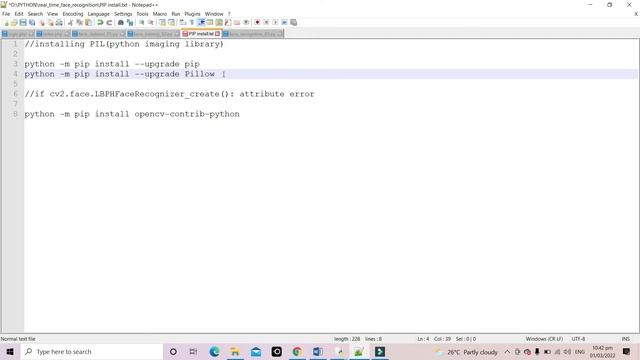Click Windows (CR LF) in status bar
This screenshot has width=640, height=360.
pyautogui.click(x=544, y=339)
